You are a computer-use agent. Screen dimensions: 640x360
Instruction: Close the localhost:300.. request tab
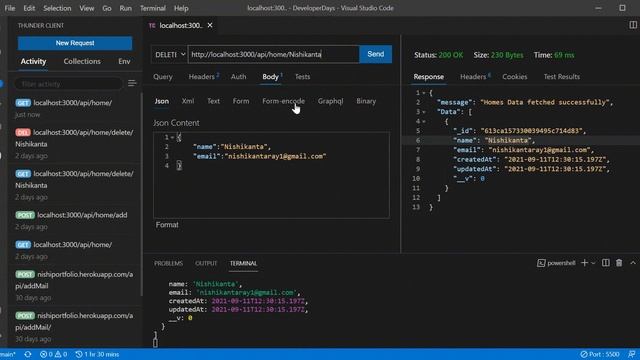pos(210,25)
